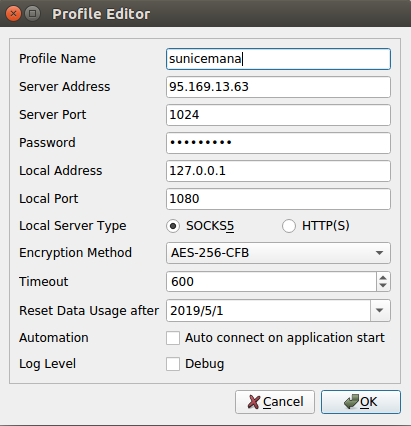Decrease Timeout with the down arrow
411x426 pixels.
tap(383, 286)
